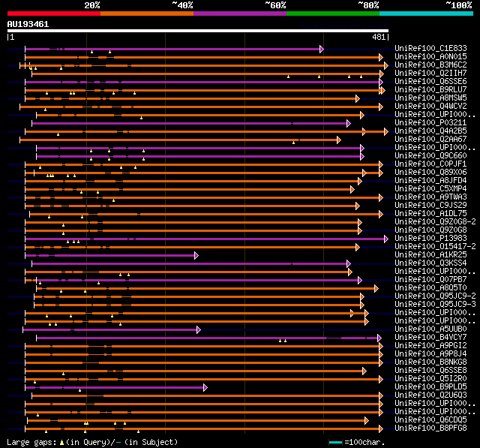The height and width of the screenshot is (448, 480).
Task: Open the UniRef100_B9RLU7 hit label
Action: (430, 90)
